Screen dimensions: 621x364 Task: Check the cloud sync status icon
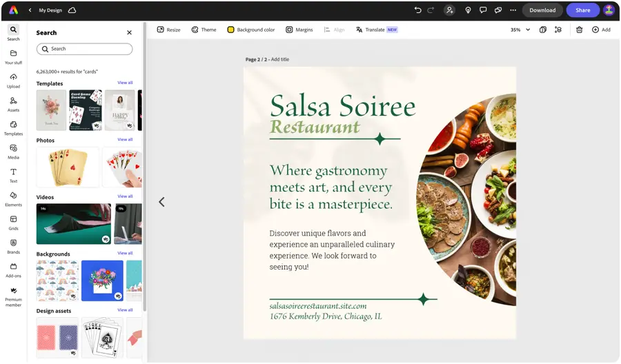pyautogui.click(x=72, y=10)
